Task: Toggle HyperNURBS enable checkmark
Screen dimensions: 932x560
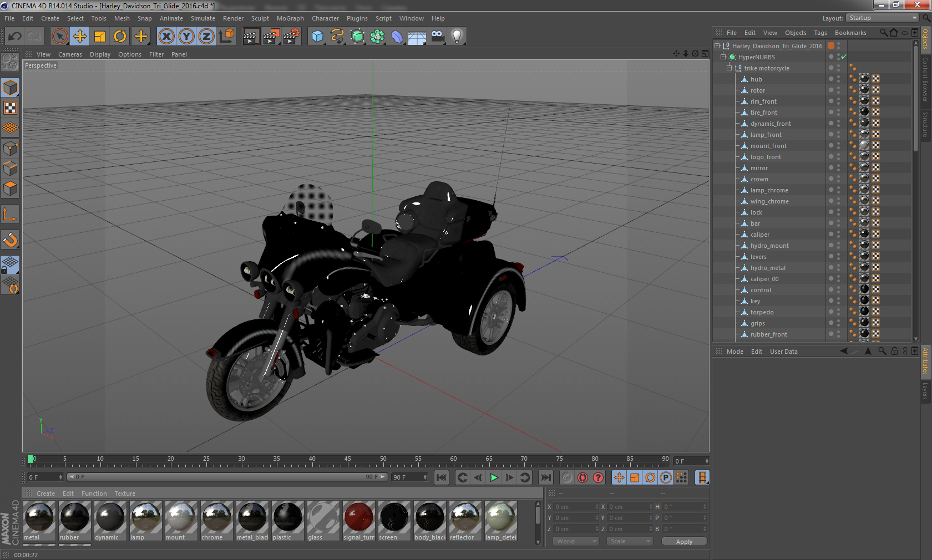Action: (x=844, y=57)
